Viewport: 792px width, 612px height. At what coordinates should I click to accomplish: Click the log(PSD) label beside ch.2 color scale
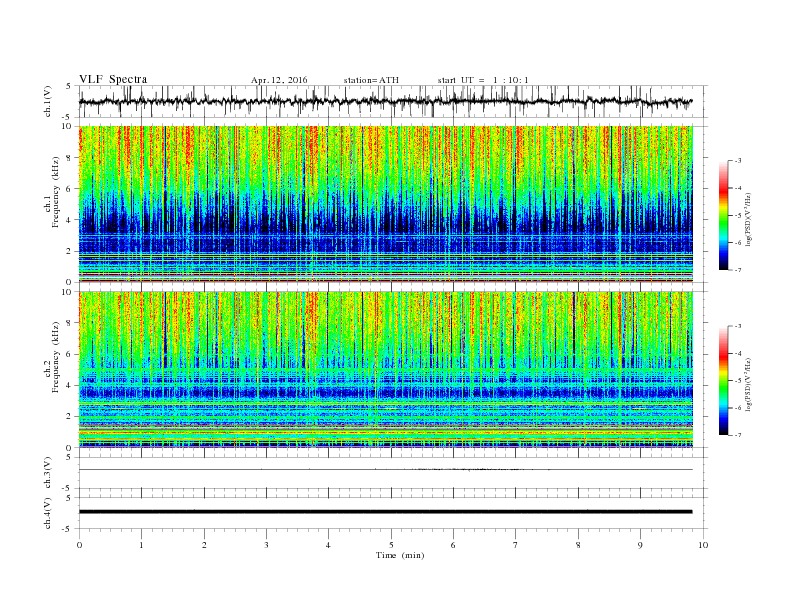pyautogui.click(x=749, y=384)
